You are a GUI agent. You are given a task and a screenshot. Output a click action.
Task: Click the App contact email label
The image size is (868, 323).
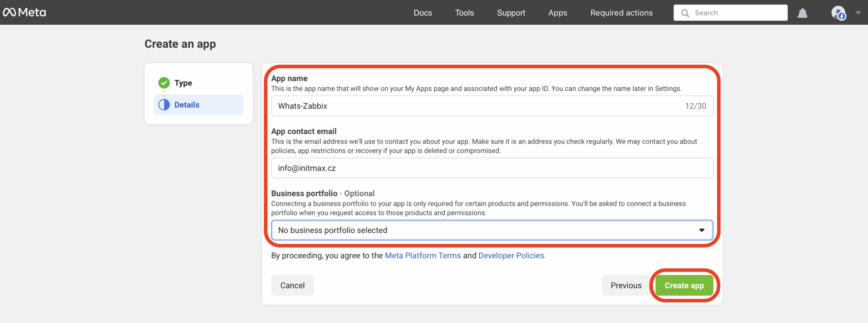click(x=304, y=131)
